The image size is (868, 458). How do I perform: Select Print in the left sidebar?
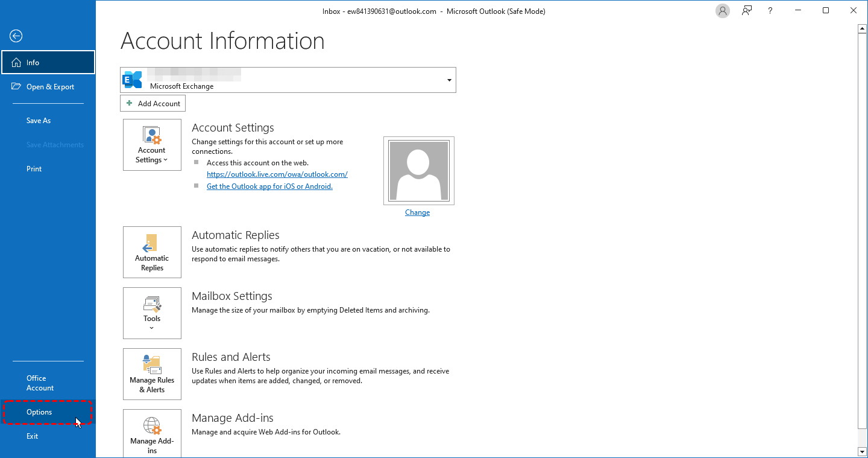[34, 169]
